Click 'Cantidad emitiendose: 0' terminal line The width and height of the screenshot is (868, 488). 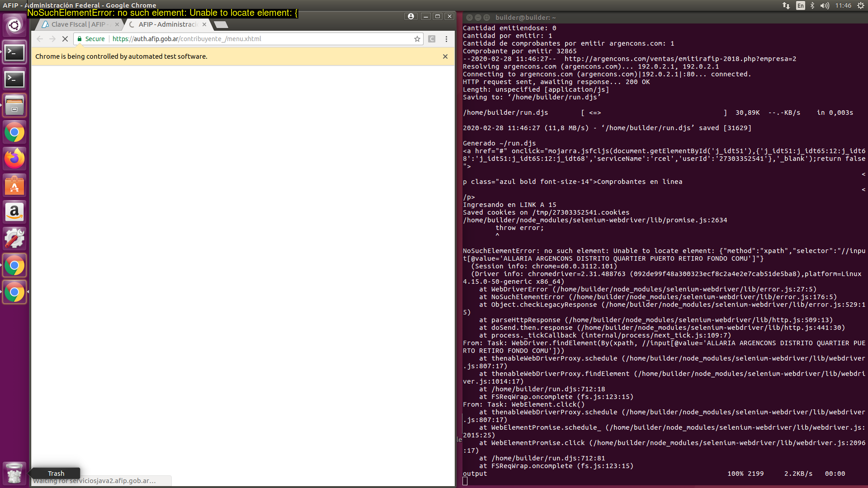tap(509, 28)
